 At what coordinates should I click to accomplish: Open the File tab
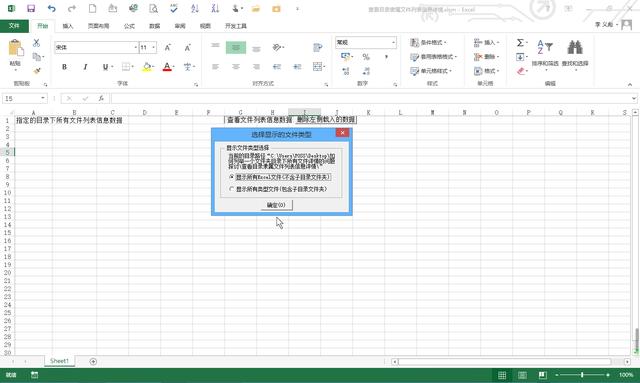tap(14, 26)
